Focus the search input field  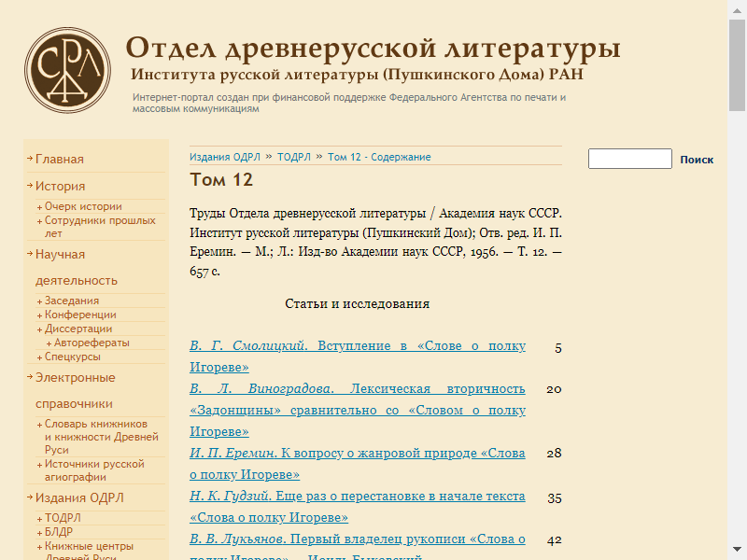point(629,159)
